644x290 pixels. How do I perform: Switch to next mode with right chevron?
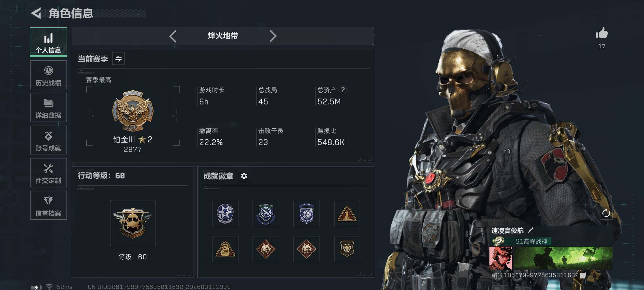[x=273, y=36]
